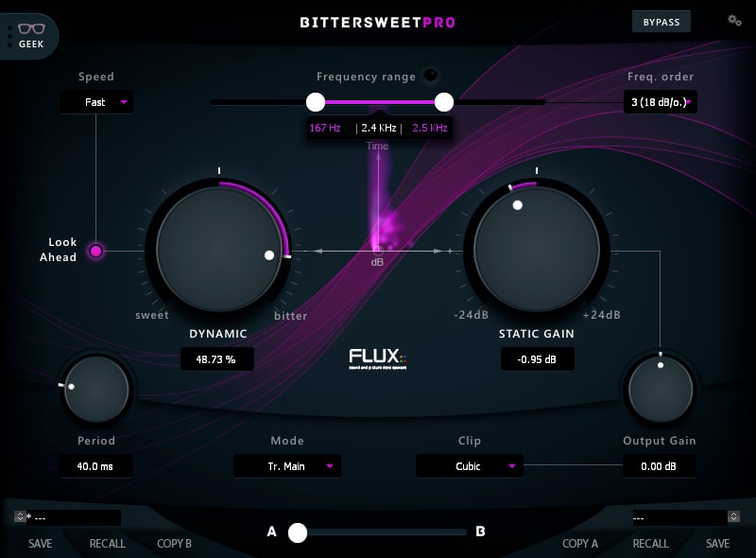Toggle BYPASS on the plugin
The width and height of the screenshot is (756, 558).
pyautogui.click(x=661, y=21)
